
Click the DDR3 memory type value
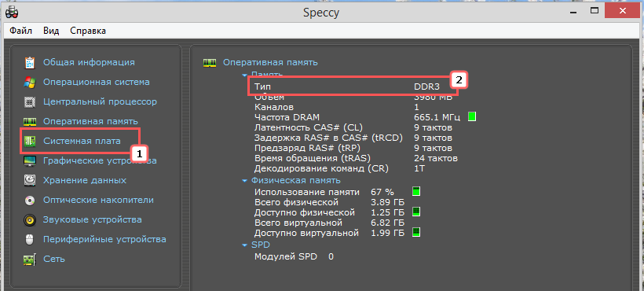click(426, 87)
